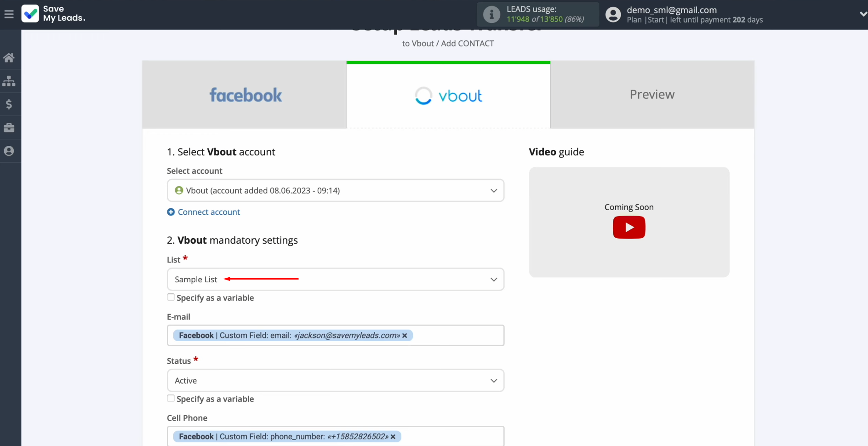Switch to the facebook tab

(244, 95)
